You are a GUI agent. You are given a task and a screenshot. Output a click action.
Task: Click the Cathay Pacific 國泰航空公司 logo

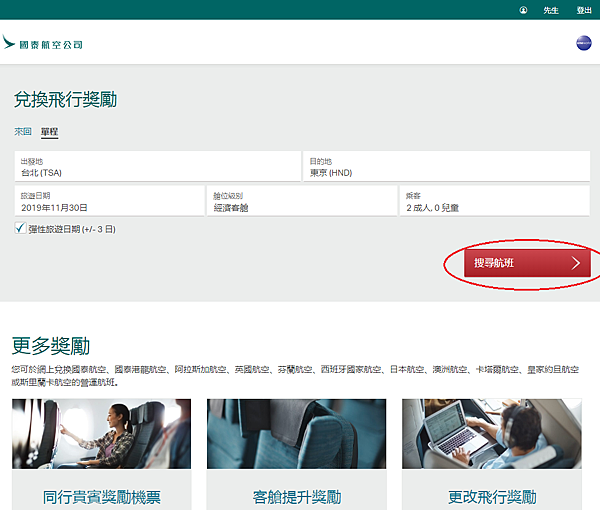pyautogui.click(x=42, y=42)
